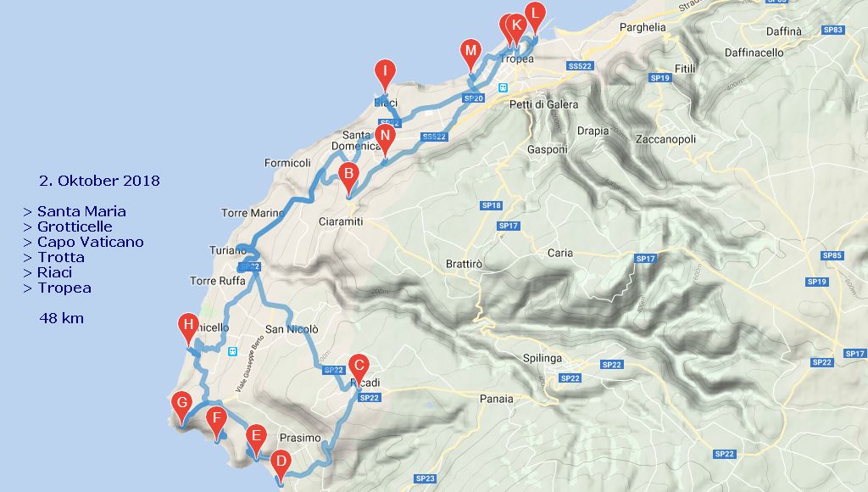Click the K marker above Tropea

517,30
